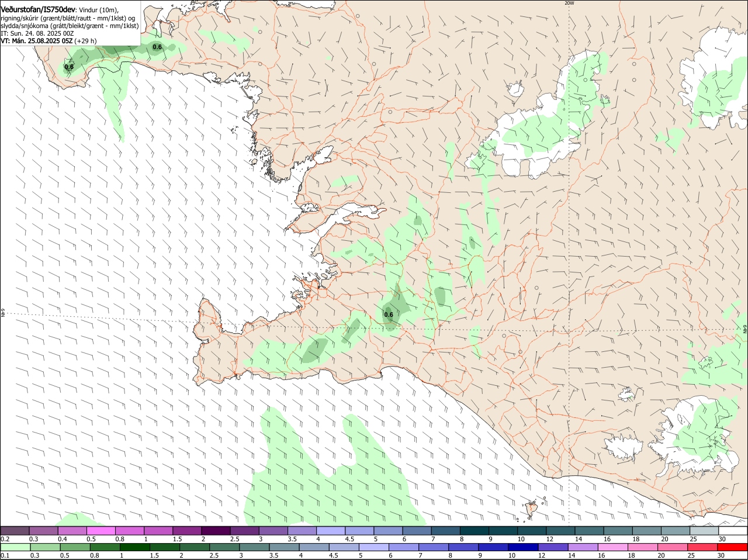
Task: Click the 0.6 value nearest the 64N latitude line
Action: point(389,314)
